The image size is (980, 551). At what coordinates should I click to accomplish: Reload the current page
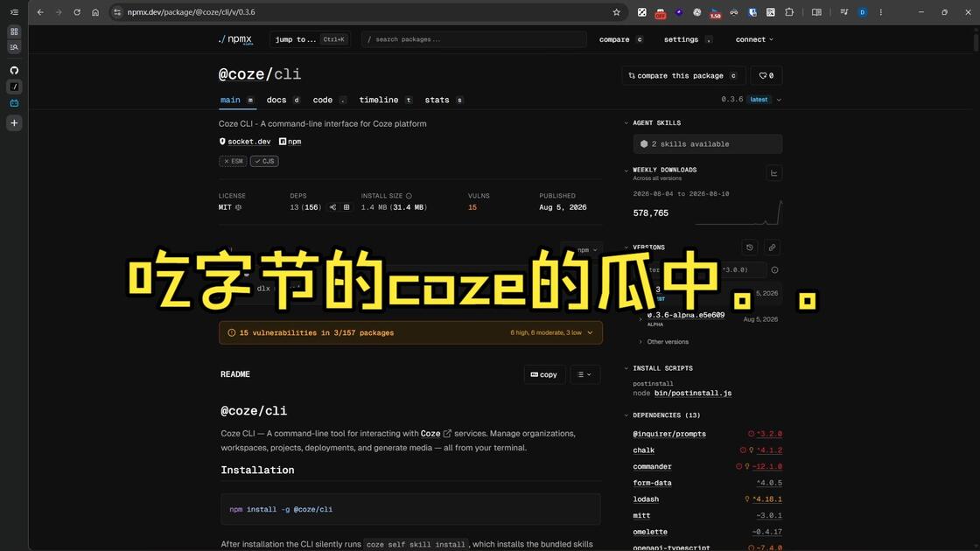[x=77, y=12]
